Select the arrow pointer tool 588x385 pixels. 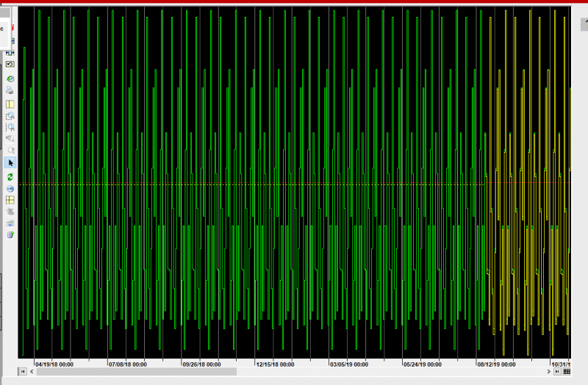pos(10,162)
